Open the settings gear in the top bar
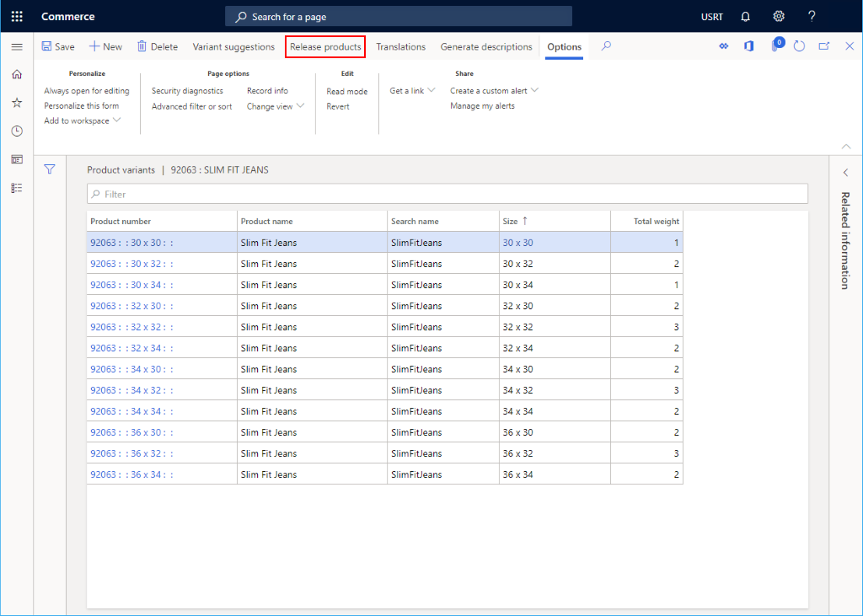The height and width of the screenshot is (616, 863). (x=778, y=16)
